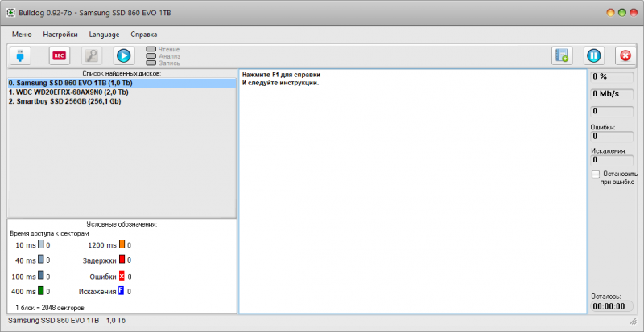Click the text 1 блок = 2048 секторов

50,307
